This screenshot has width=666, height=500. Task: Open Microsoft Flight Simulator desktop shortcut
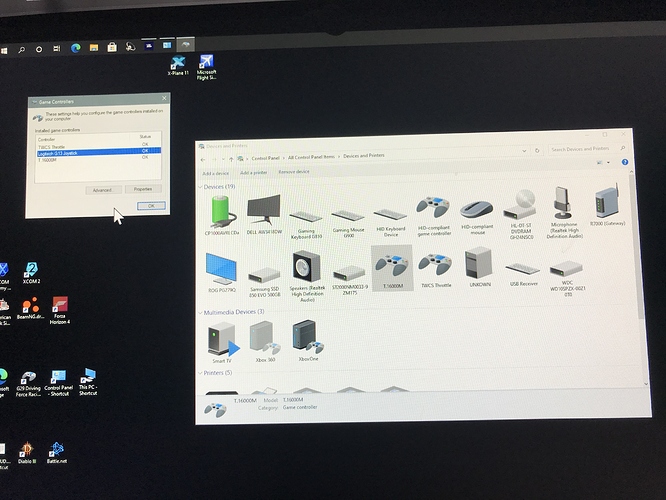[x=206, y=67]
